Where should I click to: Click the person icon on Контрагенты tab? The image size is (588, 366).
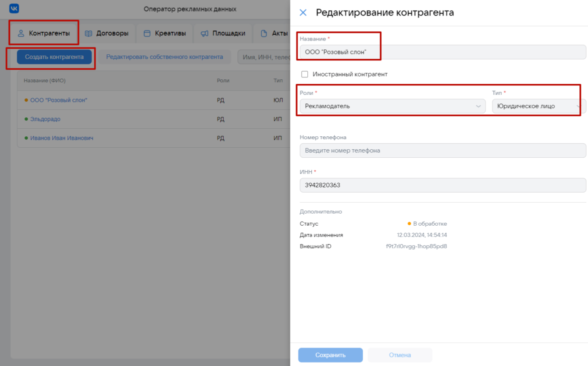(x=21, y=34)
